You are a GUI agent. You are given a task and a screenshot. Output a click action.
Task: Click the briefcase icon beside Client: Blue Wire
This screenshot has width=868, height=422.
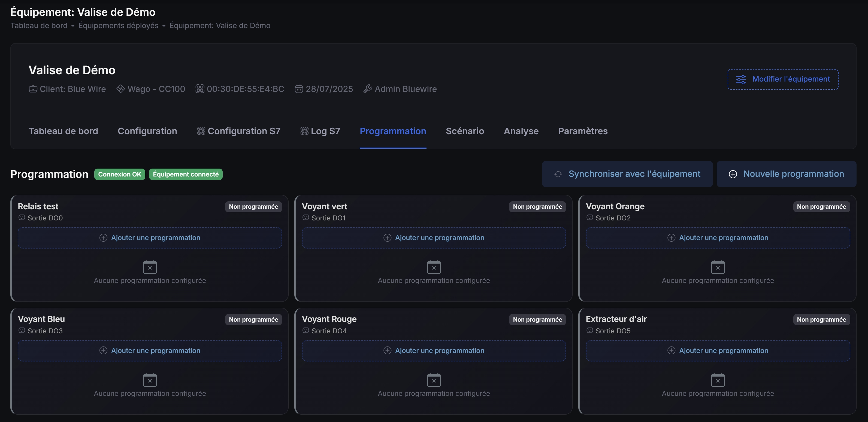coord(33,89)
